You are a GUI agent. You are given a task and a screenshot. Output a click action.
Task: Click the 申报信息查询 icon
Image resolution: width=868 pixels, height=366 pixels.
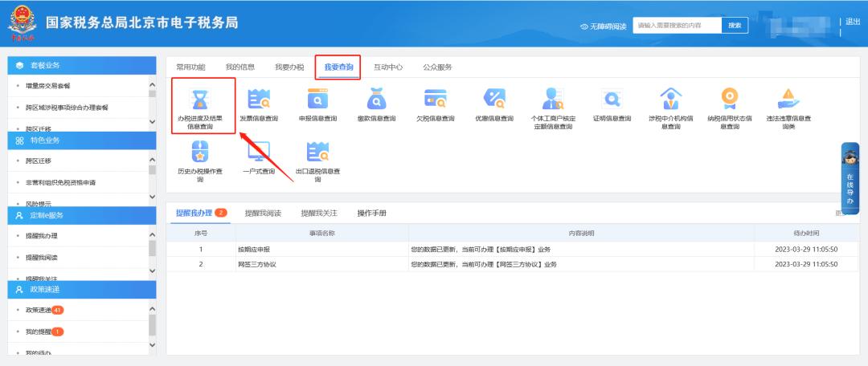coord(317,100)
